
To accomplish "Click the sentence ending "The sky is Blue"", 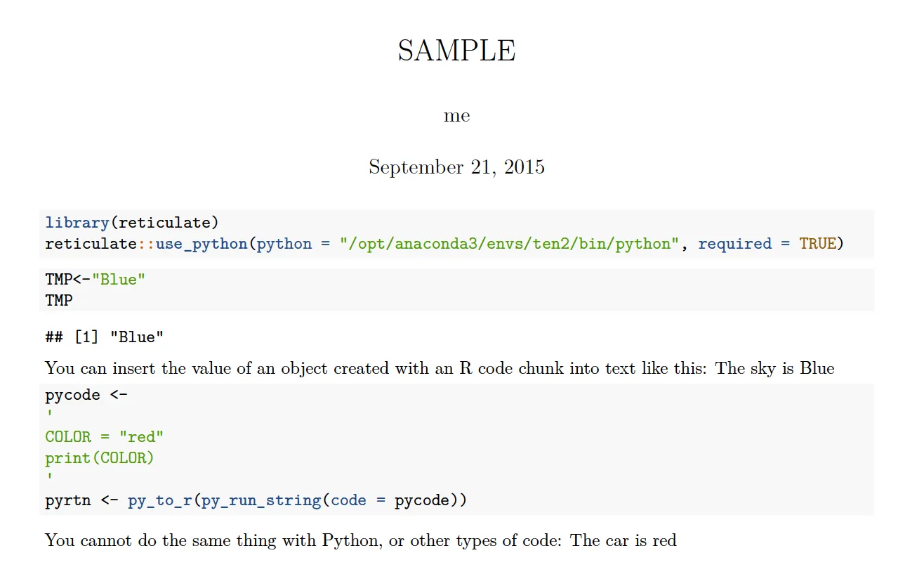I will (x=440, y=368).
